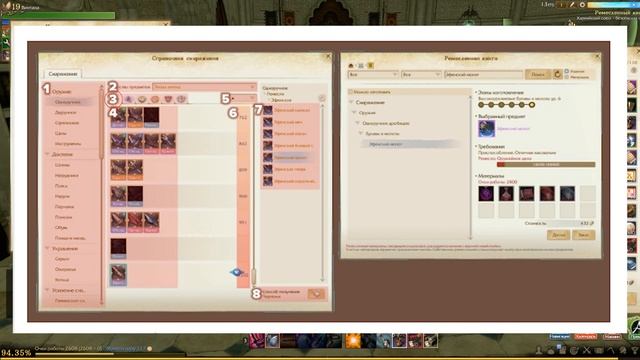
Task: Open the home icon in the crafting book
Action: coord(351,65)
